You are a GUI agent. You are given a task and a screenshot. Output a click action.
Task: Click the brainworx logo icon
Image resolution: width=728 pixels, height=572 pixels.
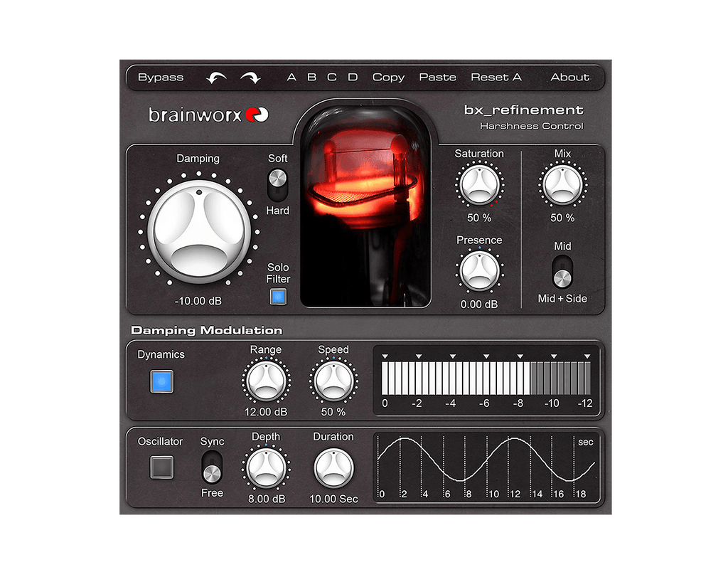257,115
